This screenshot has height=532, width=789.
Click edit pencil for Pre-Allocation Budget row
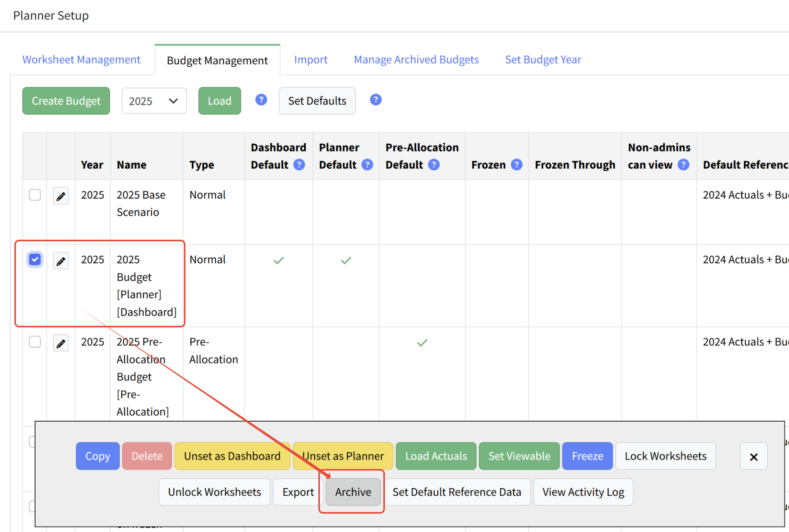(61, 343)
